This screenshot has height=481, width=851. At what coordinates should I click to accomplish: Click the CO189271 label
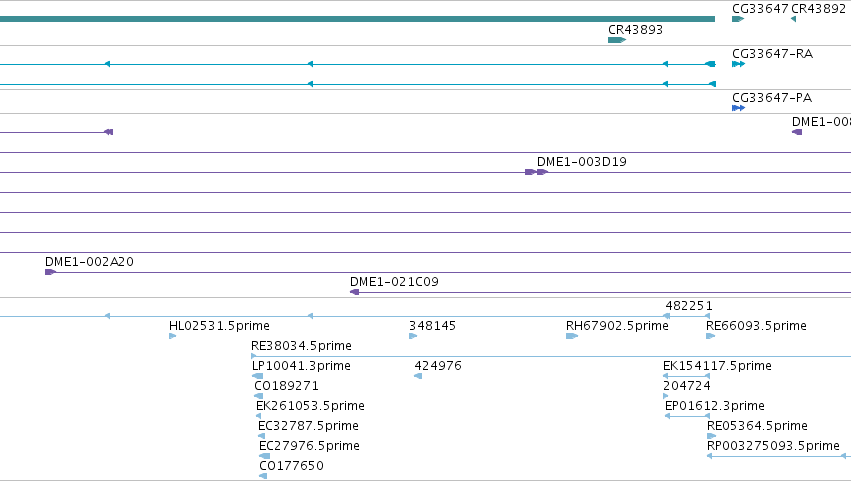pyautogui.click(x=287, y=386)
